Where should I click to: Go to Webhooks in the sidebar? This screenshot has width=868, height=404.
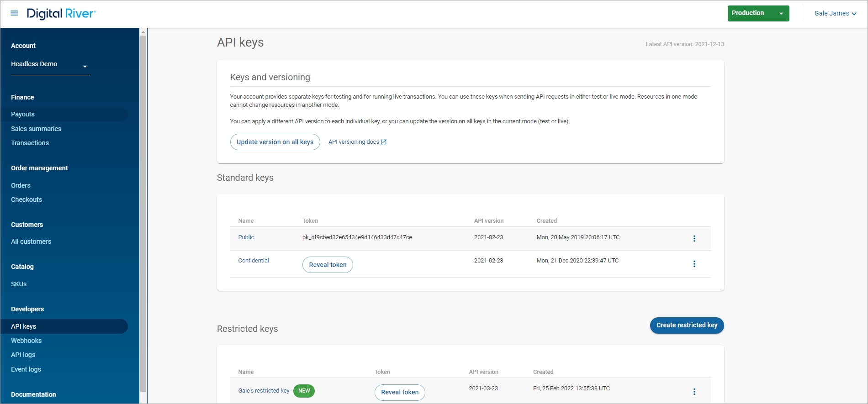pos(26,341)
